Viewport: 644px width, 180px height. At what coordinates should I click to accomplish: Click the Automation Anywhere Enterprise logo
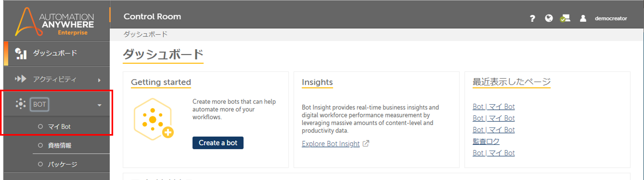click(x=54, y=22)
